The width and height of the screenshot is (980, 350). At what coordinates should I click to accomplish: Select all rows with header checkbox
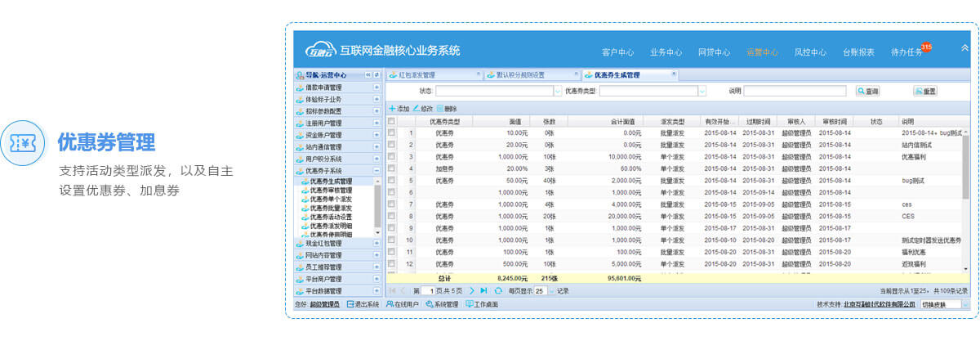pyautogui.click(x=391, y=121)
